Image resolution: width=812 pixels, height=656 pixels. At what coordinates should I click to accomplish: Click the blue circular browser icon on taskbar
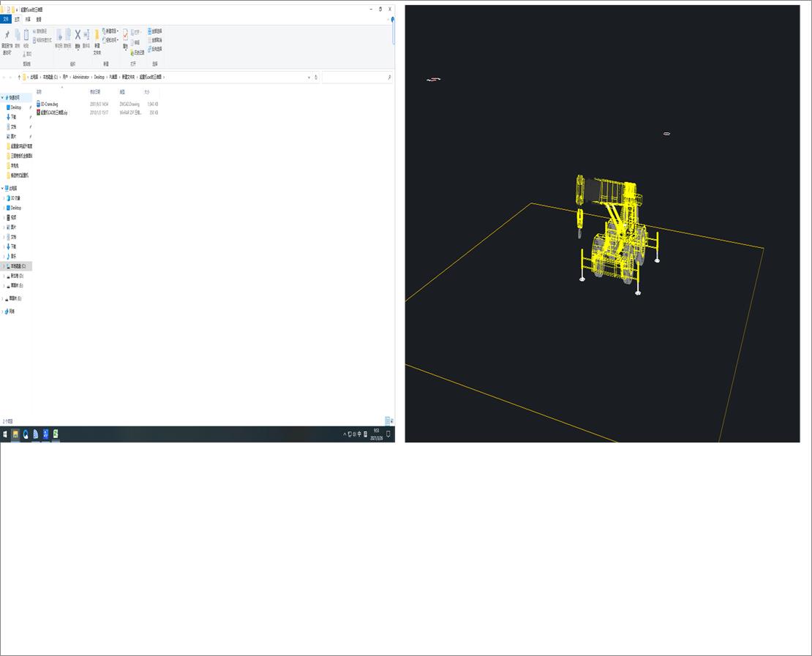(x=26, y=434)
